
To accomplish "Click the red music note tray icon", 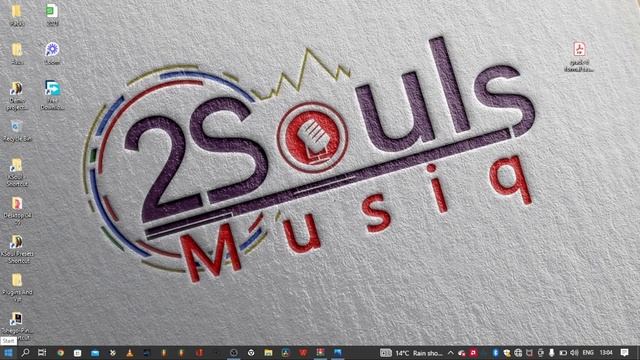I will pos(473,353).
